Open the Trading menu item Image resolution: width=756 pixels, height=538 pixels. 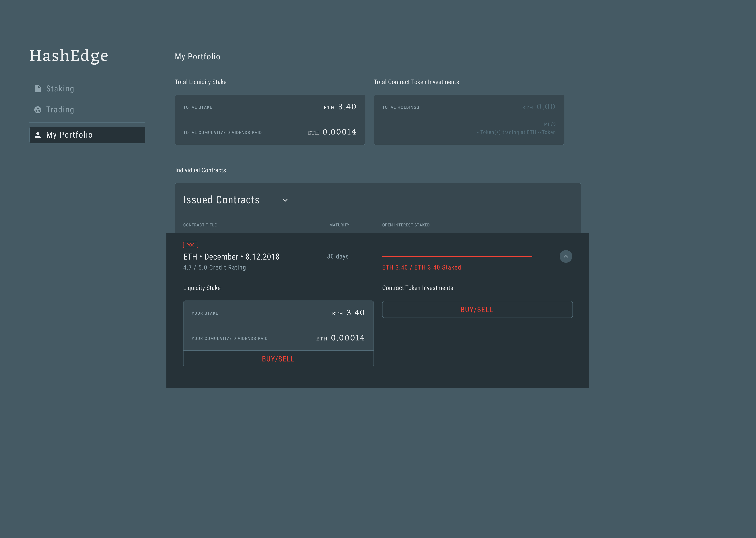coord(60,110)
